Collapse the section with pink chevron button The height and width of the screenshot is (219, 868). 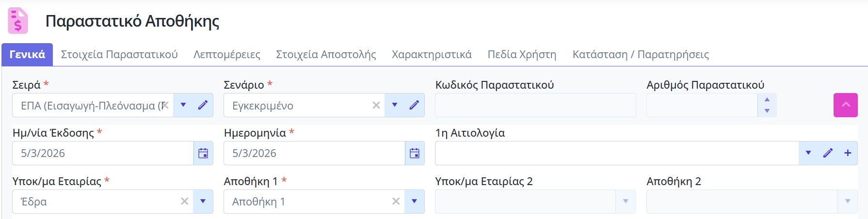click(x=846, y=105)
